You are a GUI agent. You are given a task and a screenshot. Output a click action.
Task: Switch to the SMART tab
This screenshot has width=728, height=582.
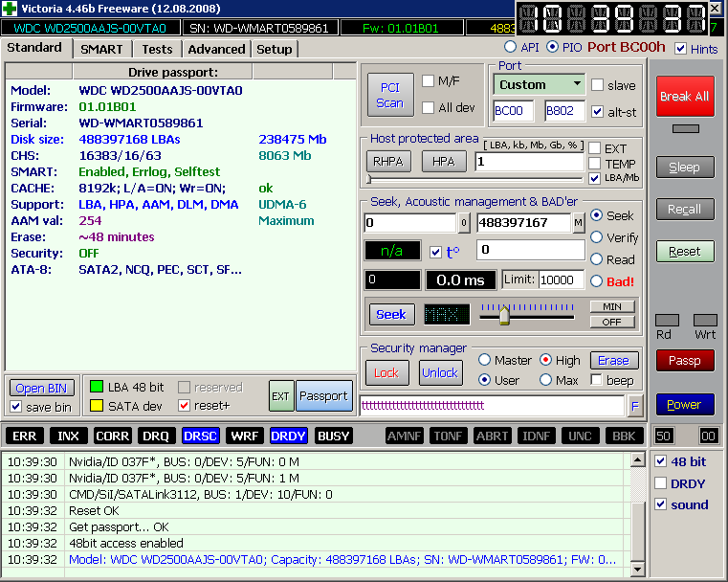(101, 49)
